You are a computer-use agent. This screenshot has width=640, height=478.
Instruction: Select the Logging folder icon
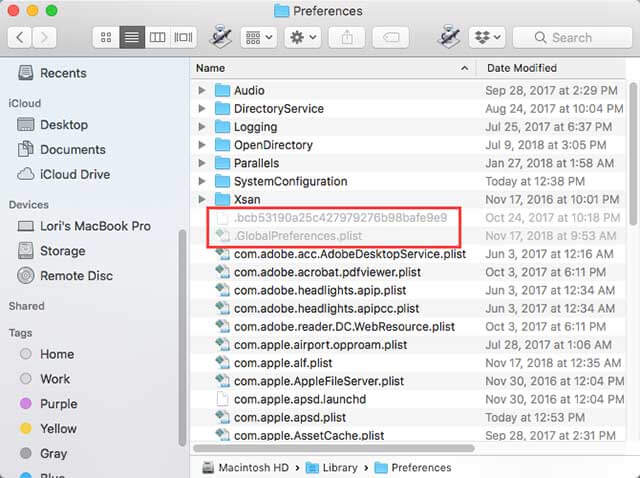pyautogui.click(x=222, y=127)
